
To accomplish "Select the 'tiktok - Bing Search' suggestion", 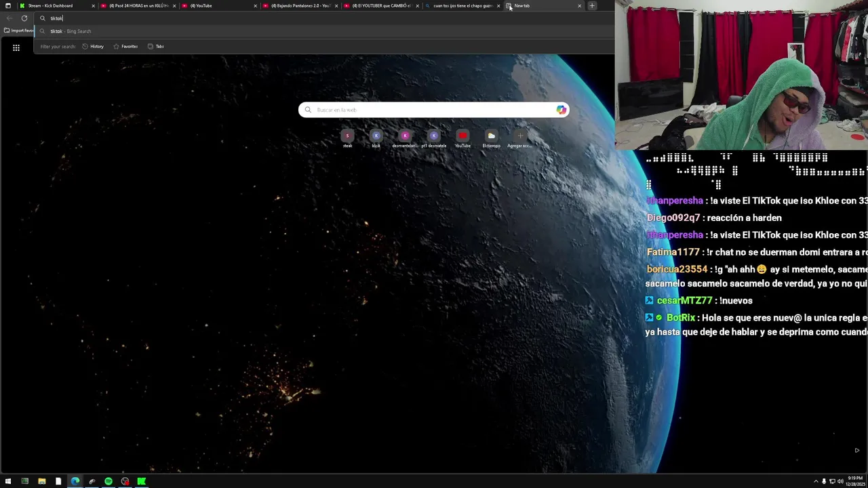I will [323, 31].
